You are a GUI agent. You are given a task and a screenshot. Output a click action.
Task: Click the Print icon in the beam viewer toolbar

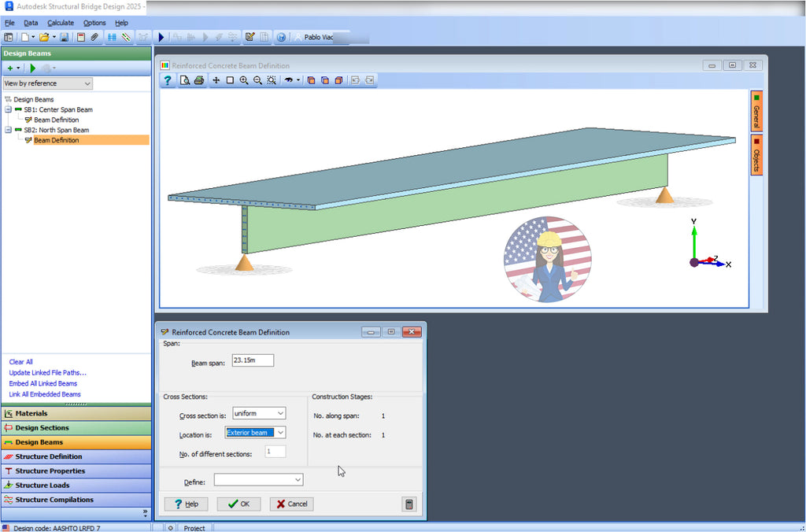[199, 80]
